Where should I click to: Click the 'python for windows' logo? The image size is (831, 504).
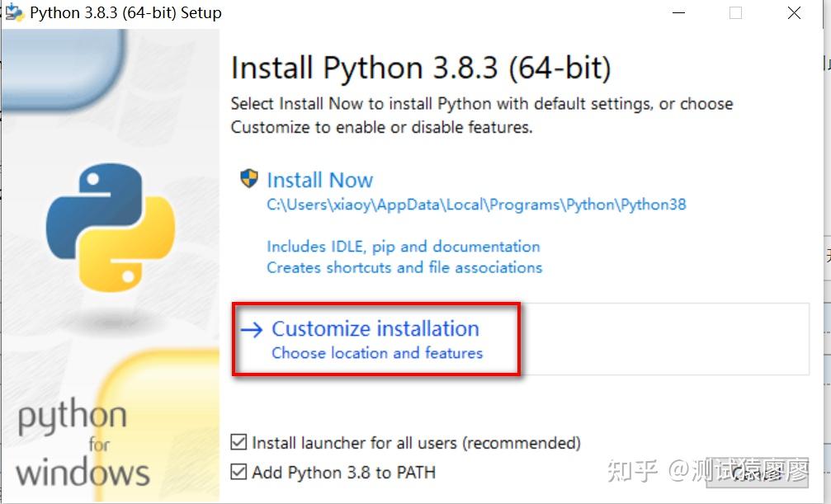(x=83, y=445)
